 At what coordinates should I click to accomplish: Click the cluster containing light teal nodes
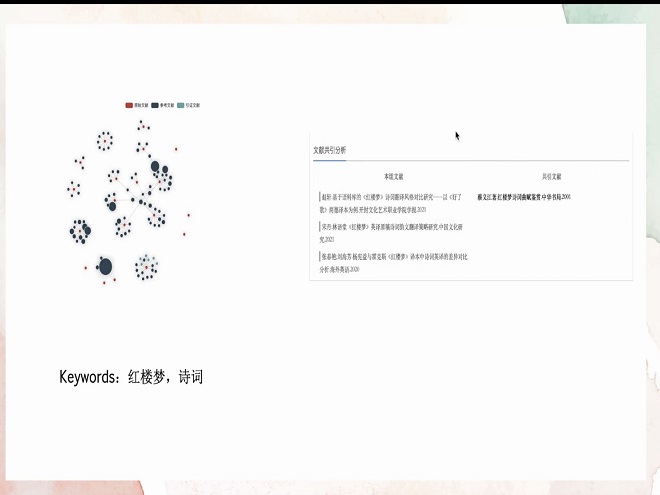coord(147,265)
